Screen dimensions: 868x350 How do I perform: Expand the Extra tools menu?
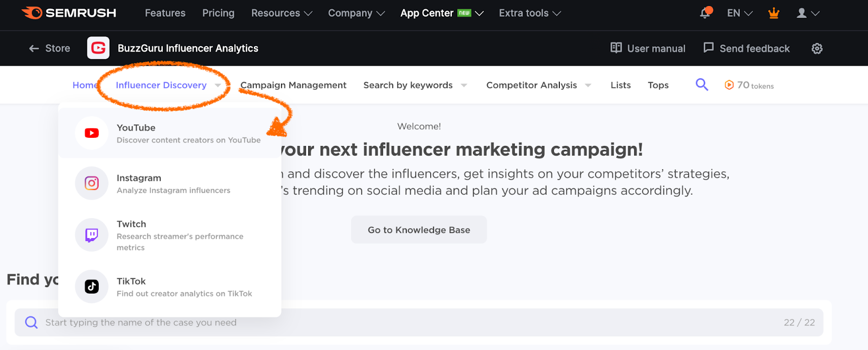click(x=530, y=13)
